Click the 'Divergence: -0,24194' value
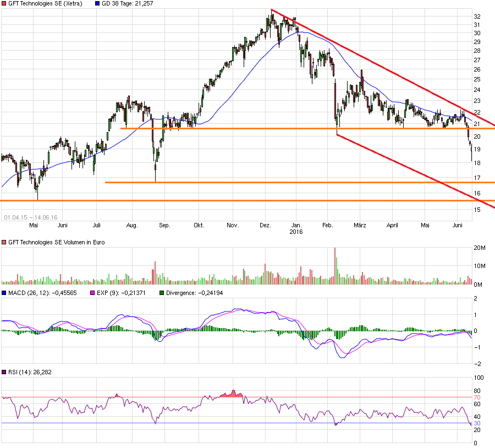This screenshot has width=495, height=448. click(x=195, y=293)
